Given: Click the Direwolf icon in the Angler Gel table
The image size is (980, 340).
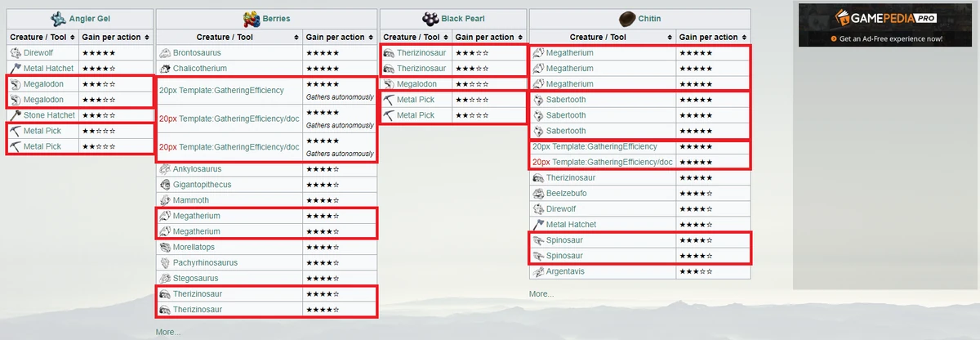Looking at the screenshot, I should [x=16, y=52].
